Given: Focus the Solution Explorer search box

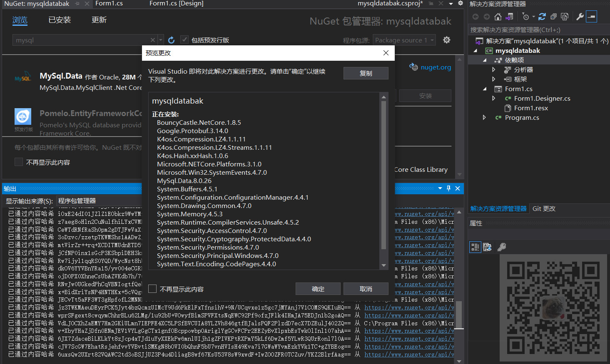Looking at the screenshot, I should (x=538, y=30).
